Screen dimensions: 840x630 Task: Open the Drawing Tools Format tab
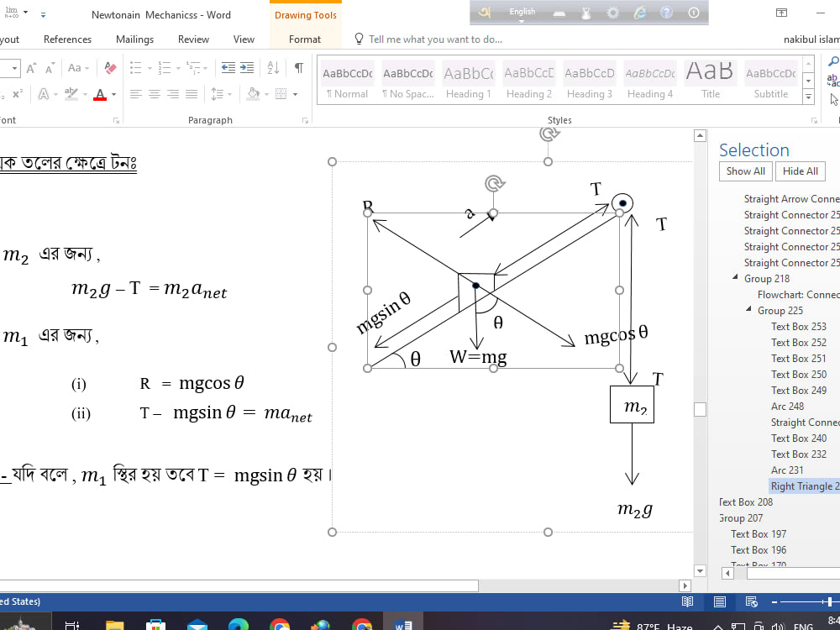[x=305, y=39]
